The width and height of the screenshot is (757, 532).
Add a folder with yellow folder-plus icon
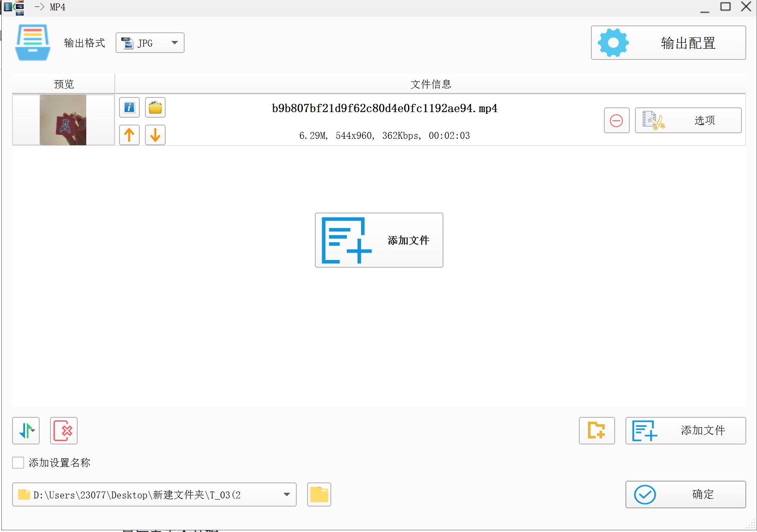point(597,430)
